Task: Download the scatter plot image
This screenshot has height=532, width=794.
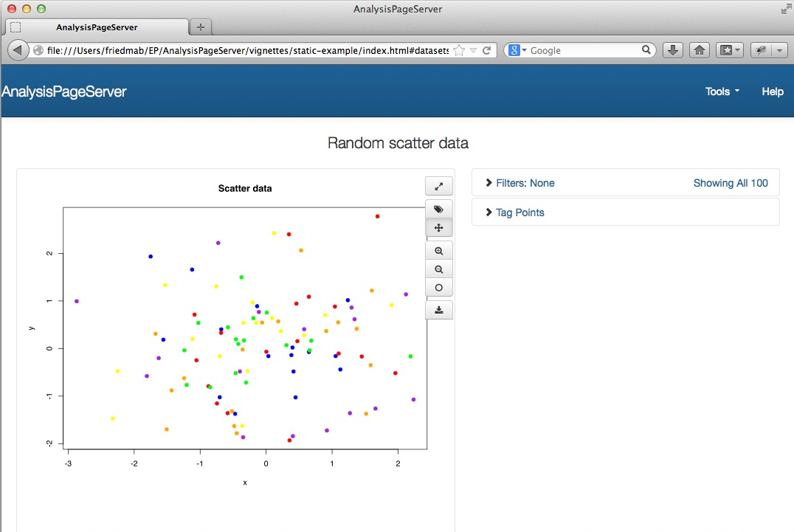Action: click(x=439, y=310)
